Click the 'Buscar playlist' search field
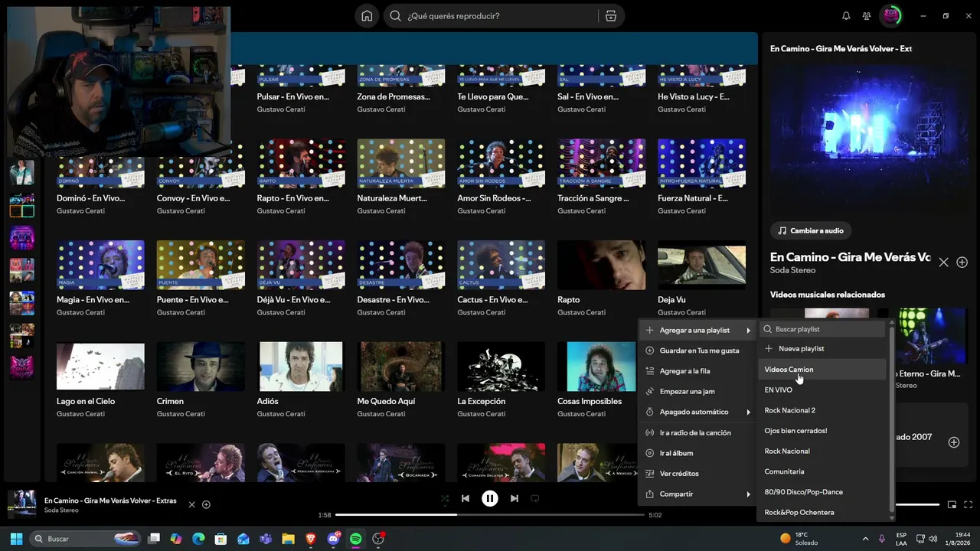This screenshot has width=980, height=551. [x=823, y=329]
